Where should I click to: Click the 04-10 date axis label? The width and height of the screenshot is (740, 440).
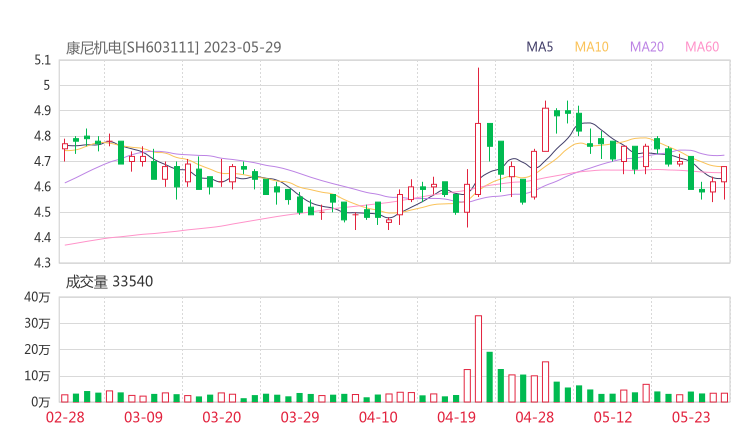tap(378, 417)
